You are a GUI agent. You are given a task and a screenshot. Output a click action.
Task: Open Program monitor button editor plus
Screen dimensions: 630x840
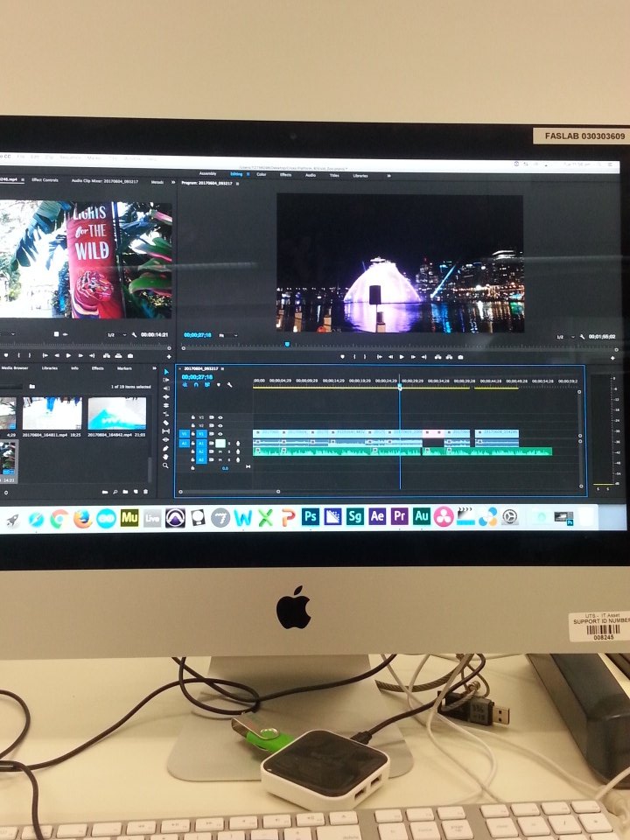612,358
